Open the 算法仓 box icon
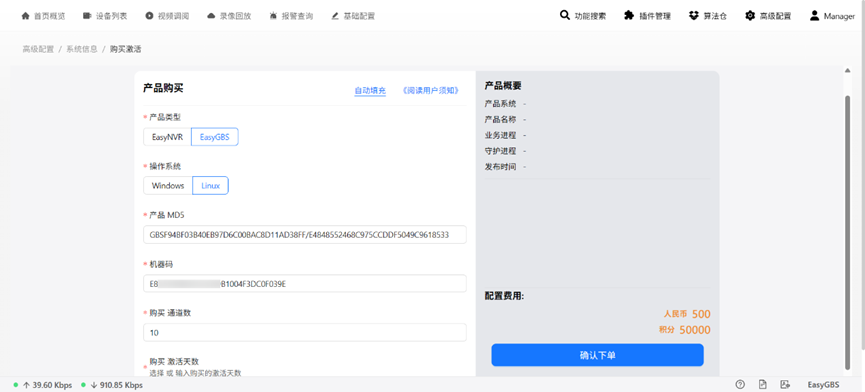The image size is (865, 392). pyautogui.click(x=694, y=15)
